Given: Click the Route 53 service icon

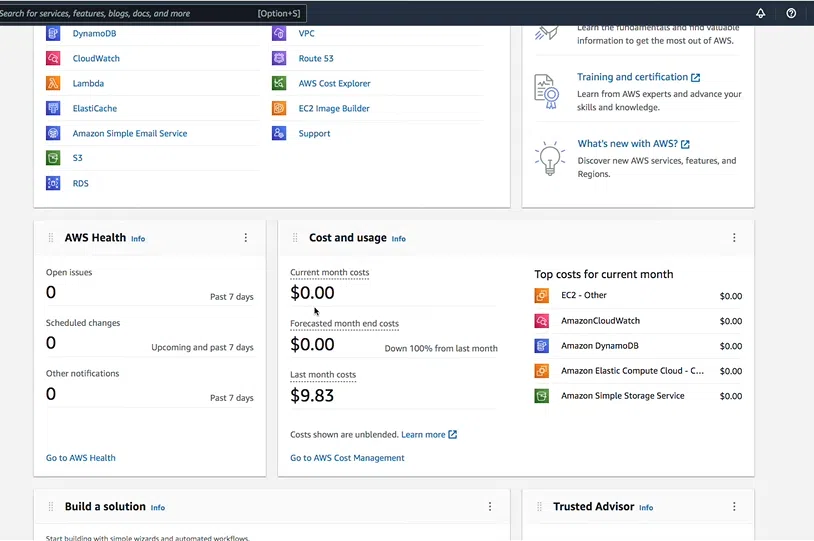Looking at the screenshot, I should [x=279, y=58].
